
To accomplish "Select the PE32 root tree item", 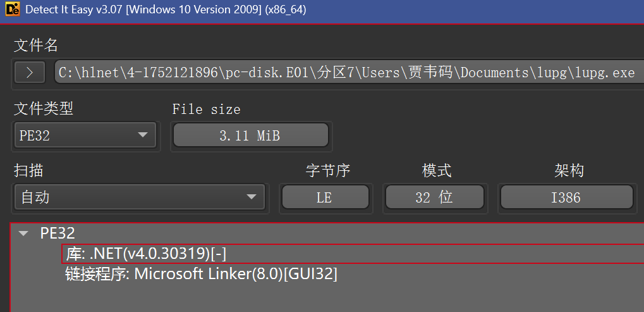I will tap(58, 234).
